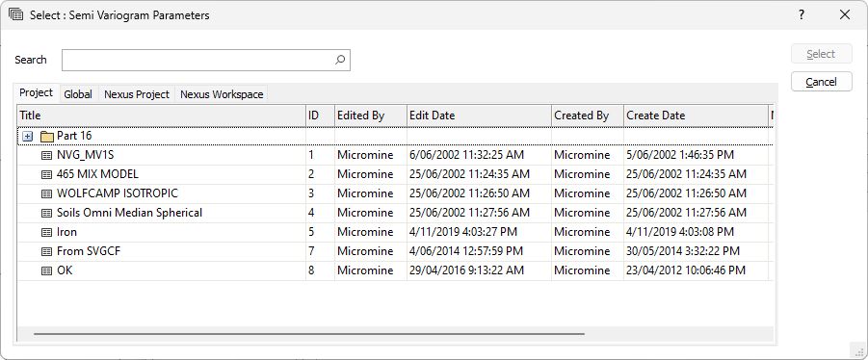Click the NVG_MV1S form set icon
Viewport: 868px width, 360px height.
pos(47,155)
